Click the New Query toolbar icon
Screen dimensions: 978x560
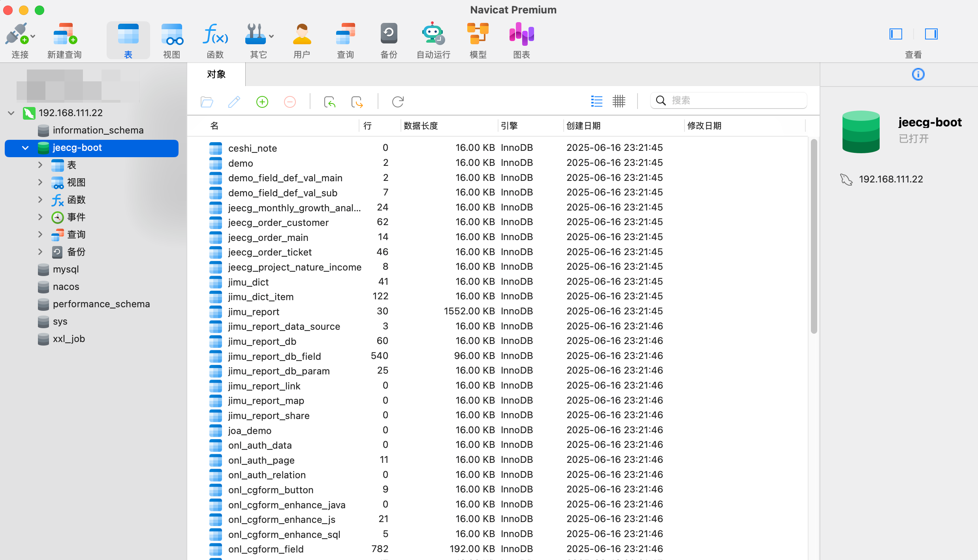(64, 35)
